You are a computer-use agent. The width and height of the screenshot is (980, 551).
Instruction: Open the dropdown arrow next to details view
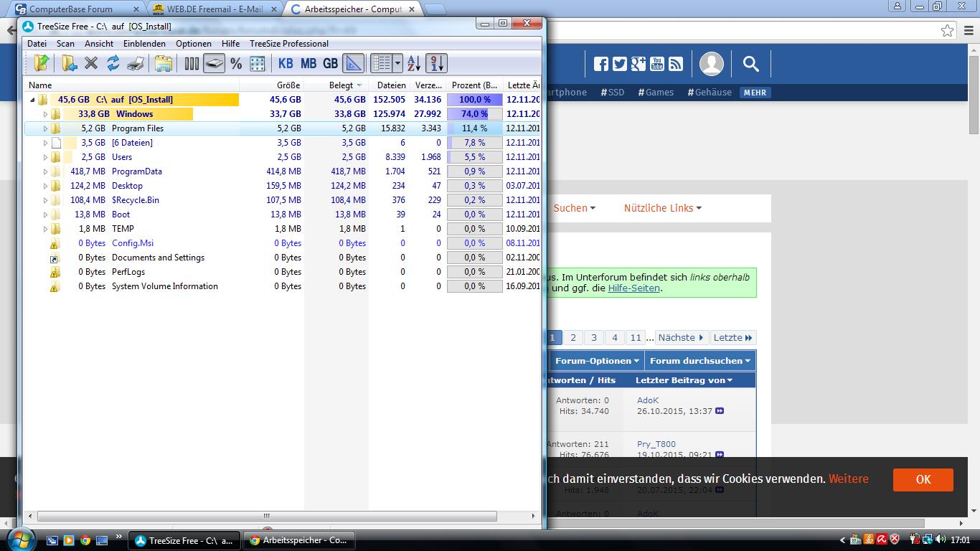[398, 63]
